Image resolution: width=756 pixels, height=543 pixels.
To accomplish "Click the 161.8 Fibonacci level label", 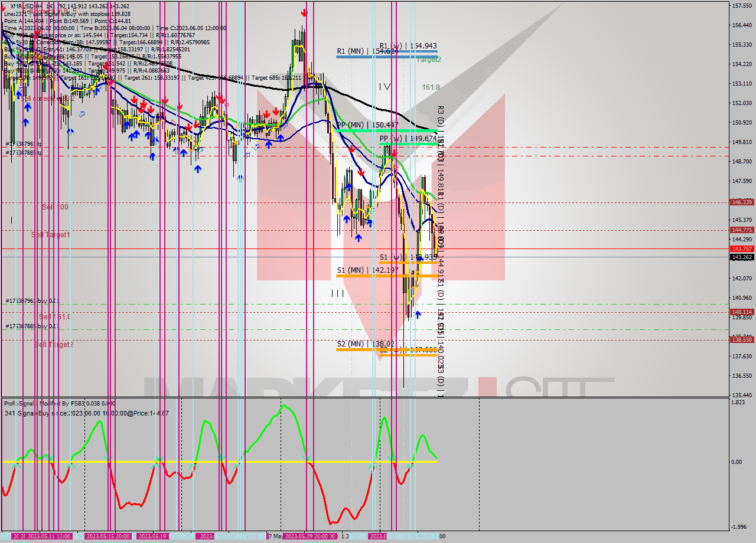I will pyautogui.click(x=431, y=87).
